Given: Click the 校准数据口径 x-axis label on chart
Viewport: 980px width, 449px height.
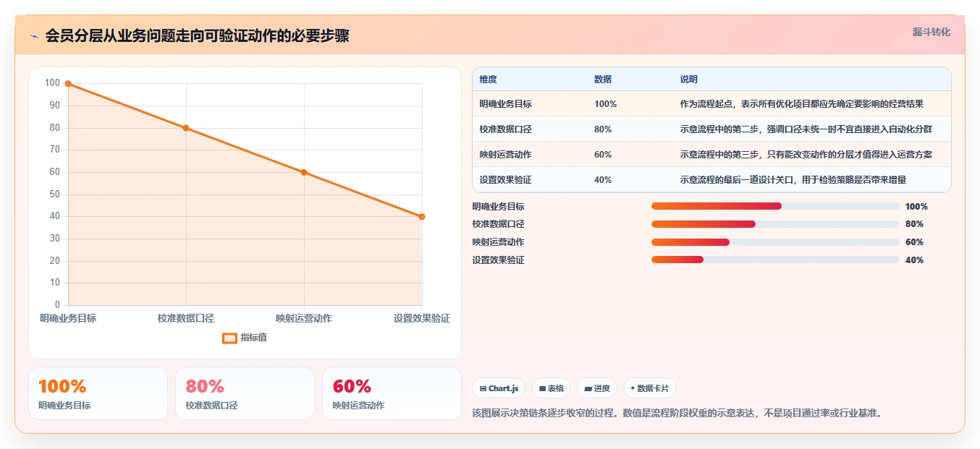Looking at the screenshot, I should click(x=186, y=318).
